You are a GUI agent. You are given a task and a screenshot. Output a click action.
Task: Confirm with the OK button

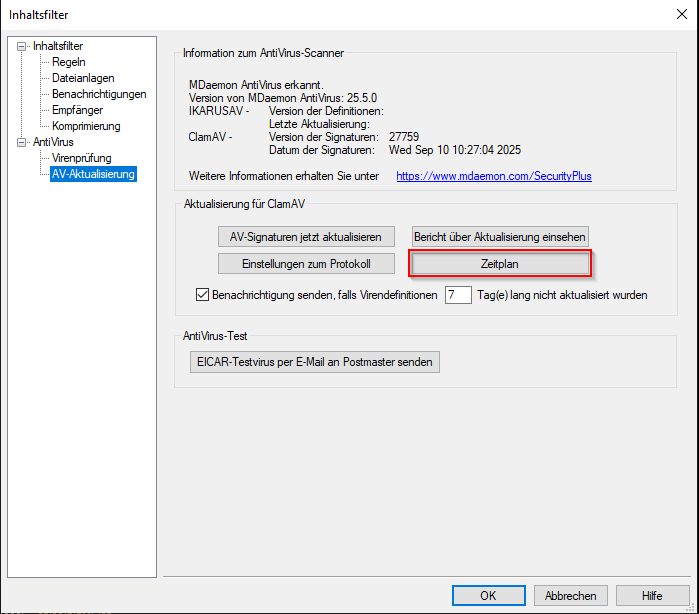489,596
